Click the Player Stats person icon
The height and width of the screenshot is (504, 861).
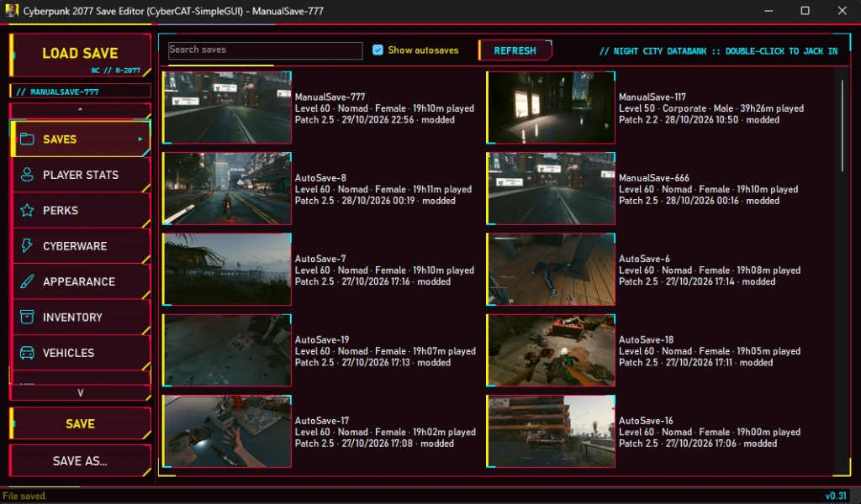(x=27, y=175)
